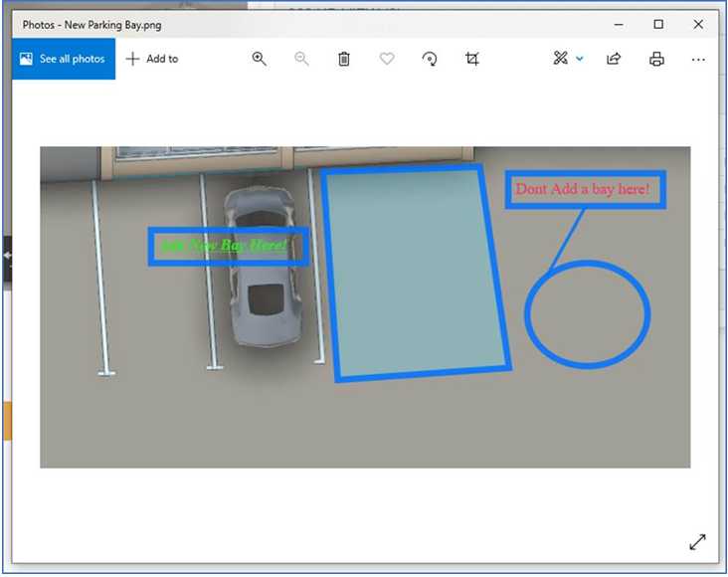Mark photo as favorite with heart
The width and height of the screenshot is (728, 577).
387,59
